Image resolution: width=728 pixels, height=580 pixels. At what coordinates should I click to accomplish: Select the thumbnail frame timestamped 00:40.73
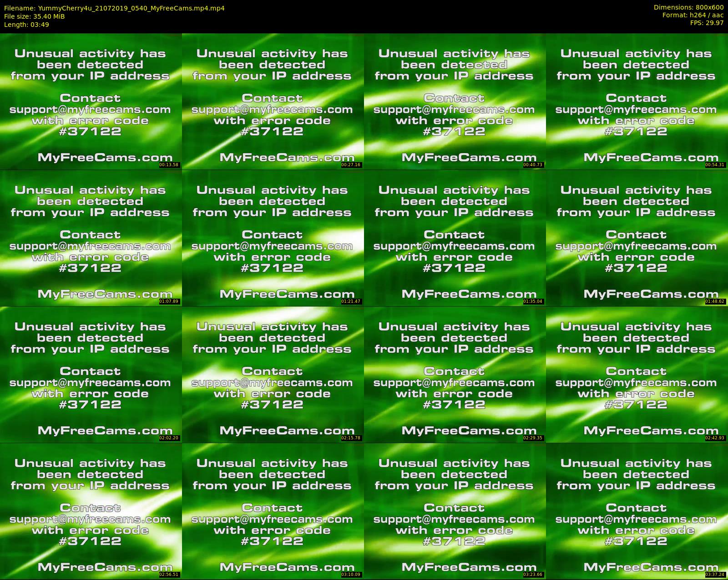[455, 101]
